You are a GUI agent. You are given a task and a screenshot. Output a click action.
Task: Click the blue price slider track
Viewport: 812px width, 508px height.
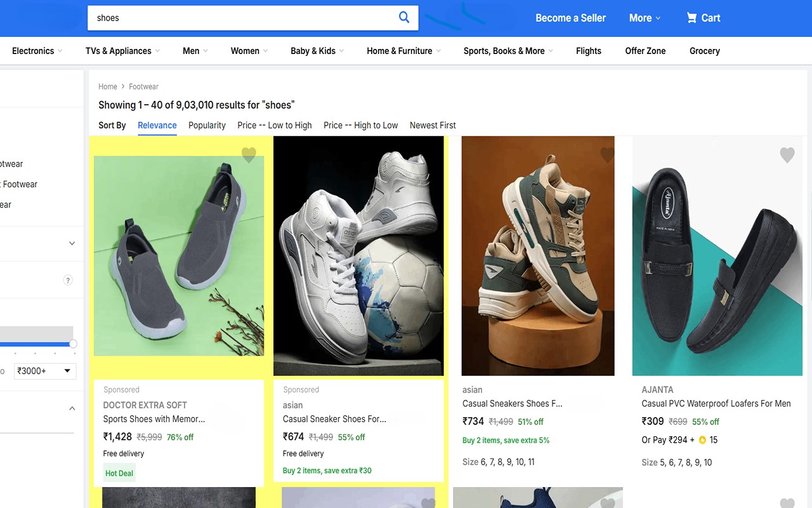[34, 344]
